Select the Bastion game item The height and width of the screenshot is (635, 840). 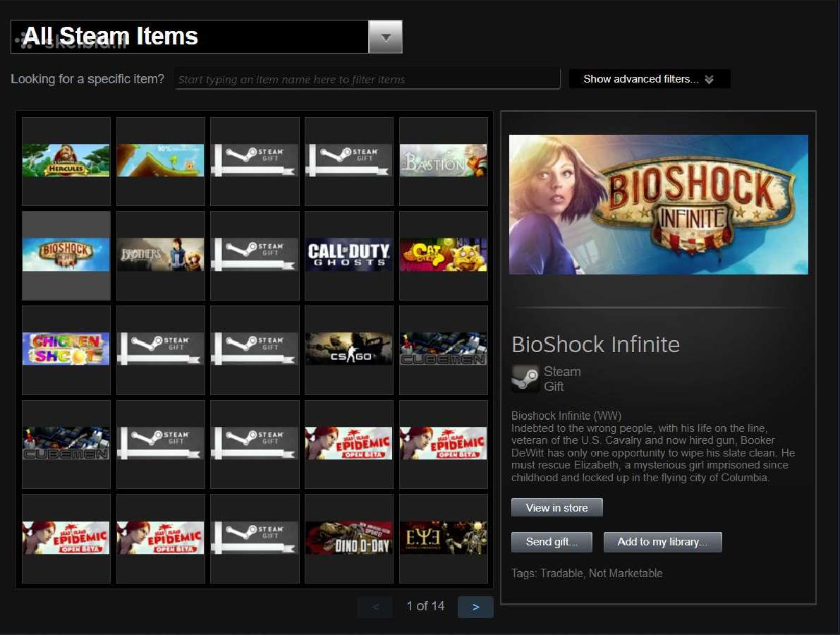pyautogui.click(x=443, y=161)
